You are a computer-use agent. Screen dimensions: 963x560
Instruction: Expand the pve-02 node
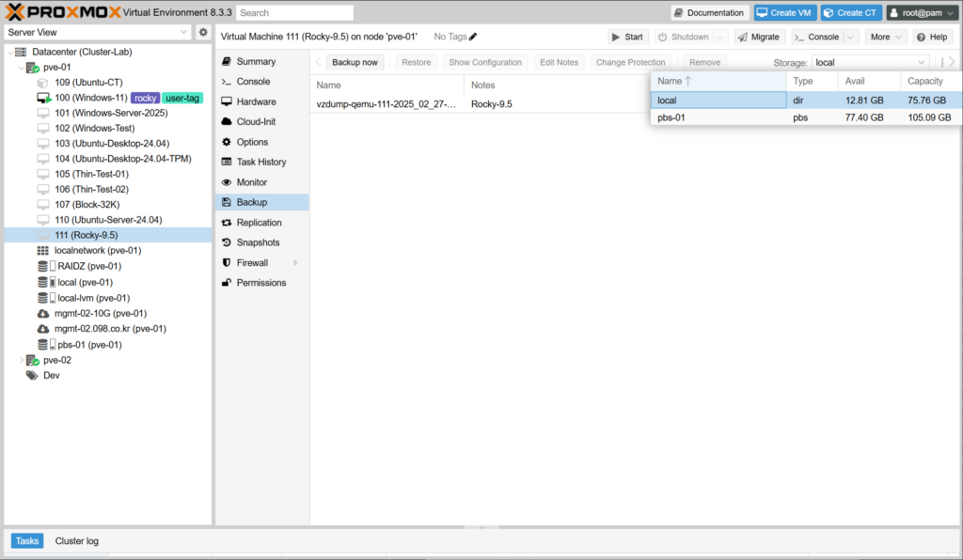[23, 360]
